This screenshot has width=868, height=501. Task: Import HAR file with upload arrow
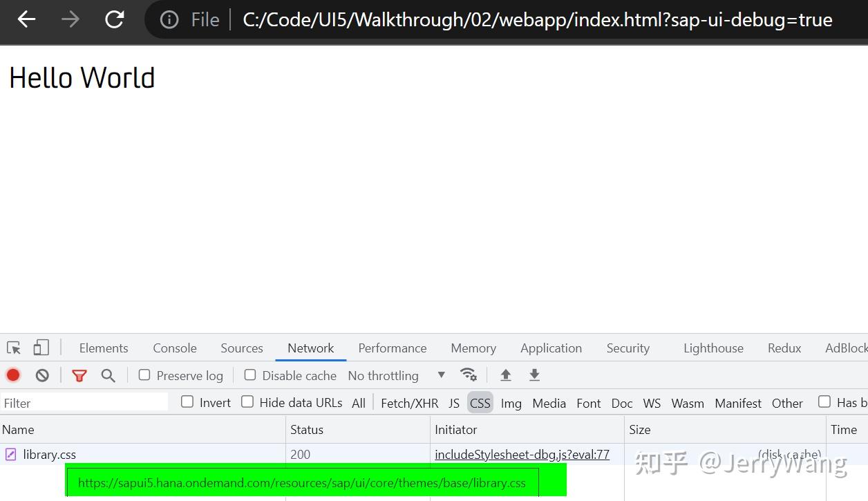(x=505, y=375)
